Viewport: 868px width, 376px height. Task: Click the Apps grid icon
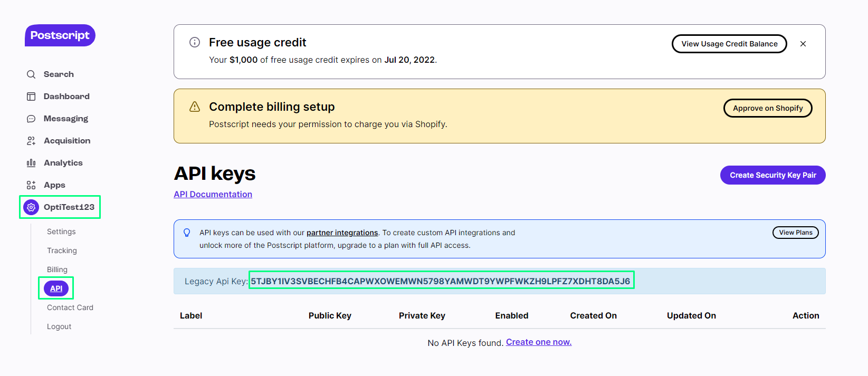coord(31,185)
